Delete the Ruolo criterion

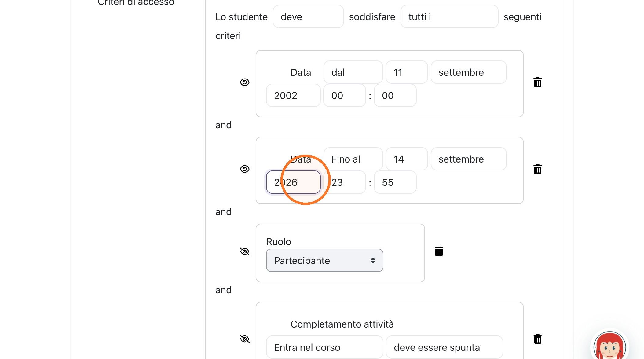[x=439, y=251]
